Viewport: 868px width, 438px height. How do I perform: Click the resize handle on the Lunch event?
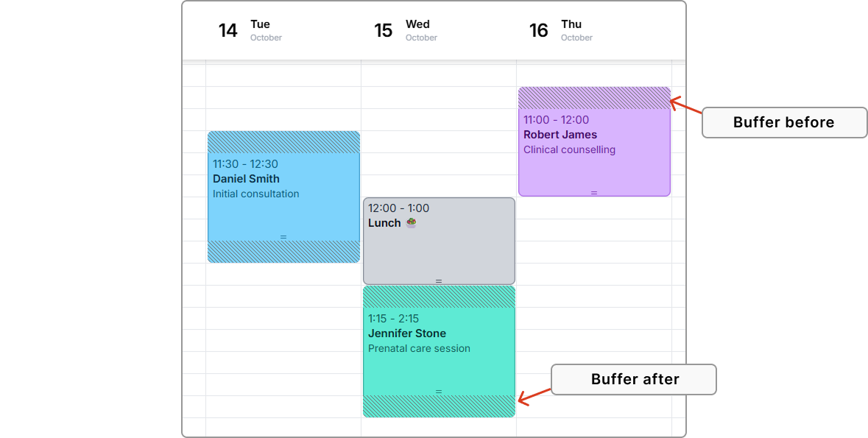[x=439, y=280]
